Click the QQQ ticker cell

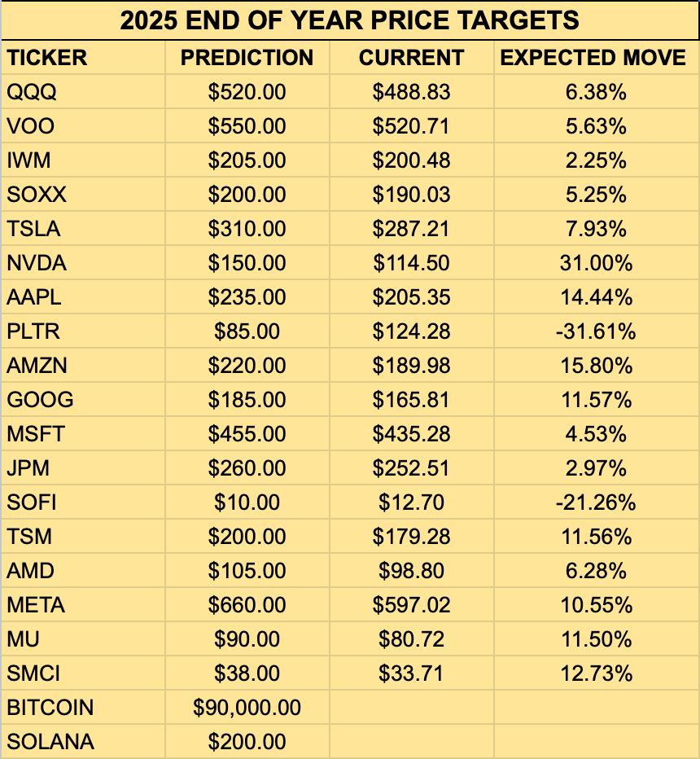point(83,91)
